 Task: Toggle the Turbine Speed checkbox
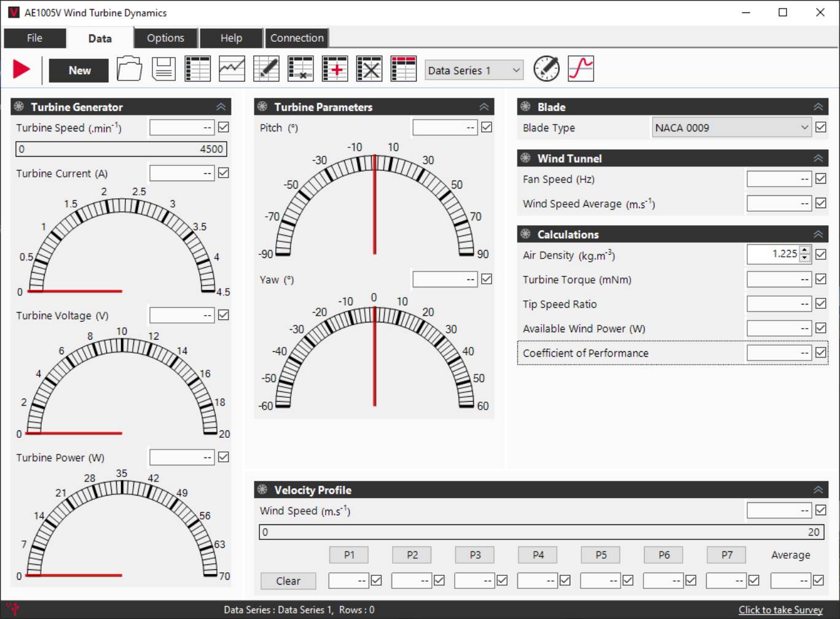pos(223,127)
